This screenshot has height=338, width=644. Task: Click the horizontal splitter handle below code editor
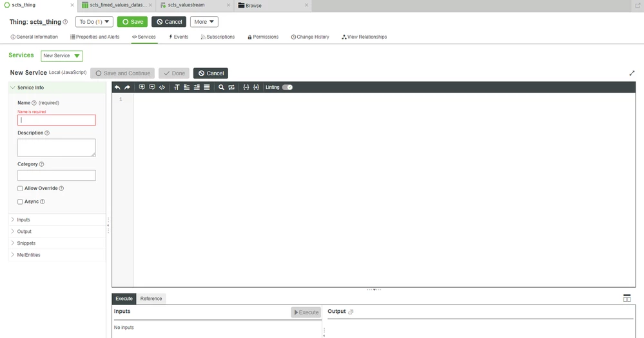(x=374, y=290)
